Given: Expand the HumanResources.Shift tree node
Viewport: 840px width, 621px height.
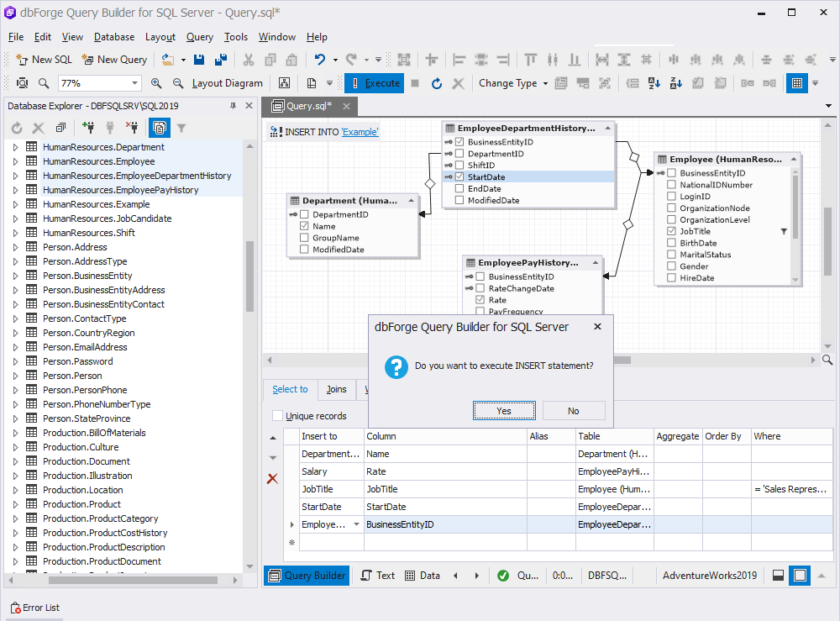Looking at the screenshot, I should pyautogui.click(x=15, y=233).
